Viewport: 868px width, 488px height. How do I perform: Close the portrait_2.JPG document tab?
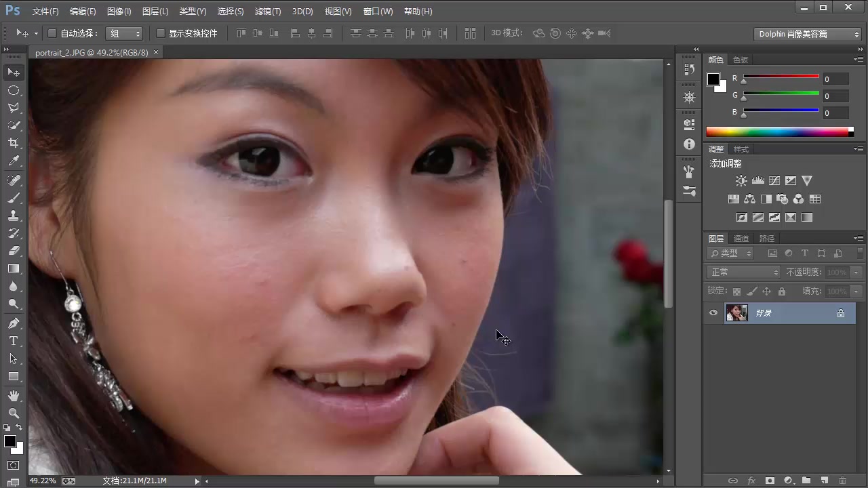point(156,52)
